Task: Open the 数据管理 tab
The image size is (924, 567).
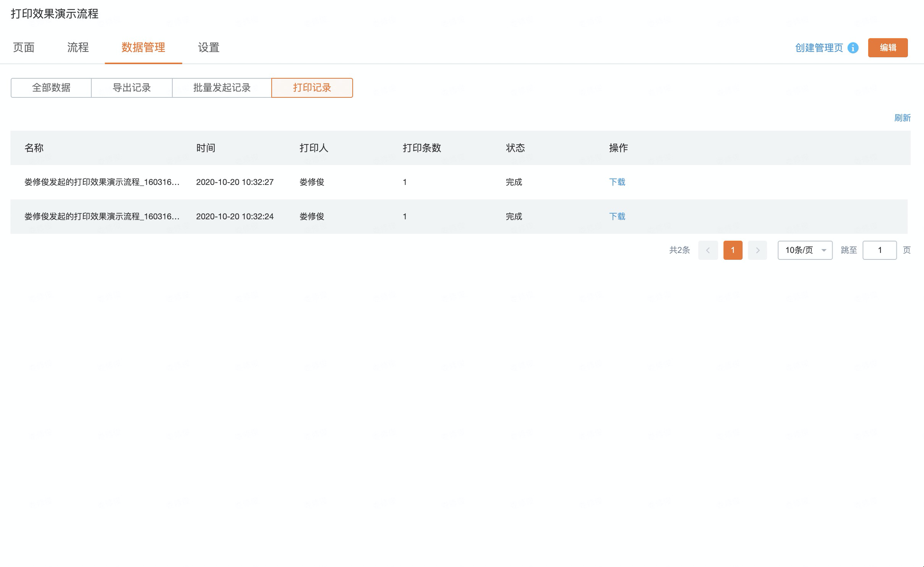Action: (143, 47)
